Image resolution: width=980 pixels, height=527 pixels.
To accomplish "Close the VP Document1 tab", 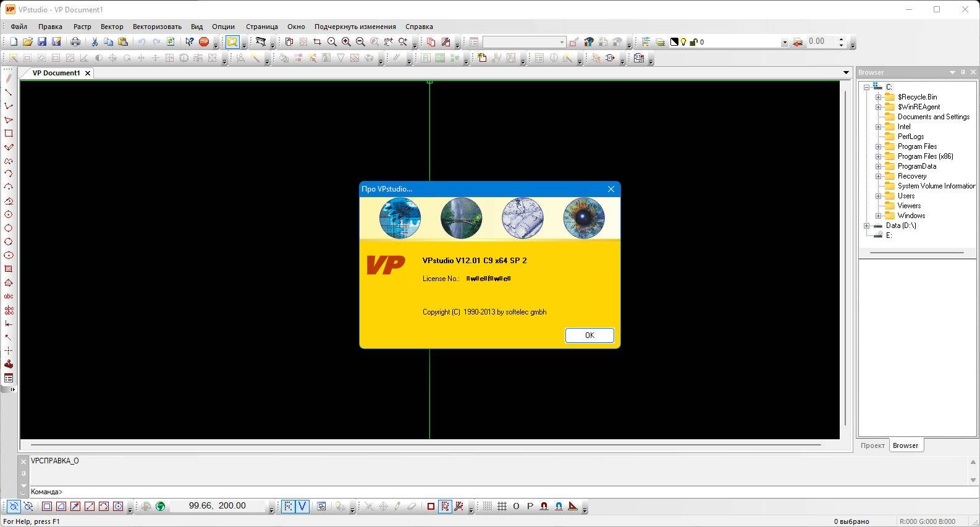I will (88, 73).
